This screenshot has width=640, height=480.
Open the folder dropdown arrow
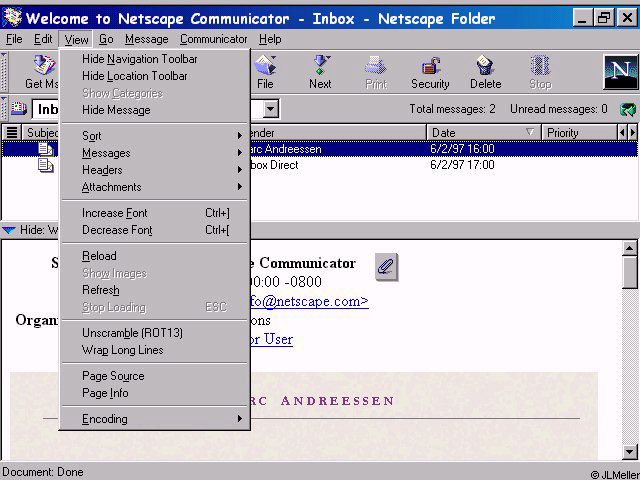pyautogui.click(x=270, y=109)
